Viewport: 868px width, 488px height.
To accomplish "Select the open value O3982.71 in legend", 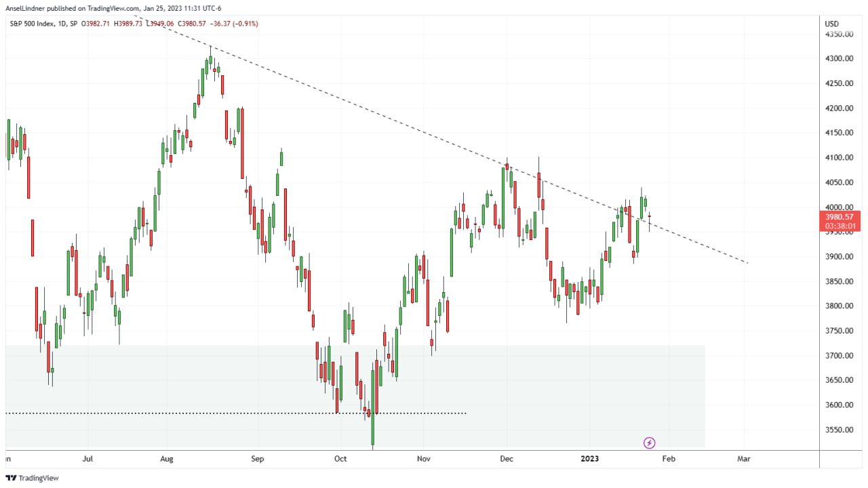I will click(x=98, y=22).
